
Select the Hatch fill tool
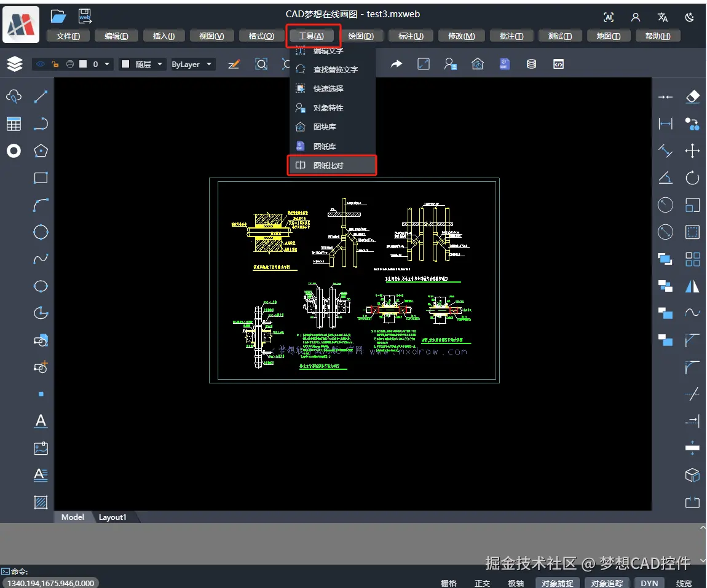pyautogui.click(x=41, y=502)
